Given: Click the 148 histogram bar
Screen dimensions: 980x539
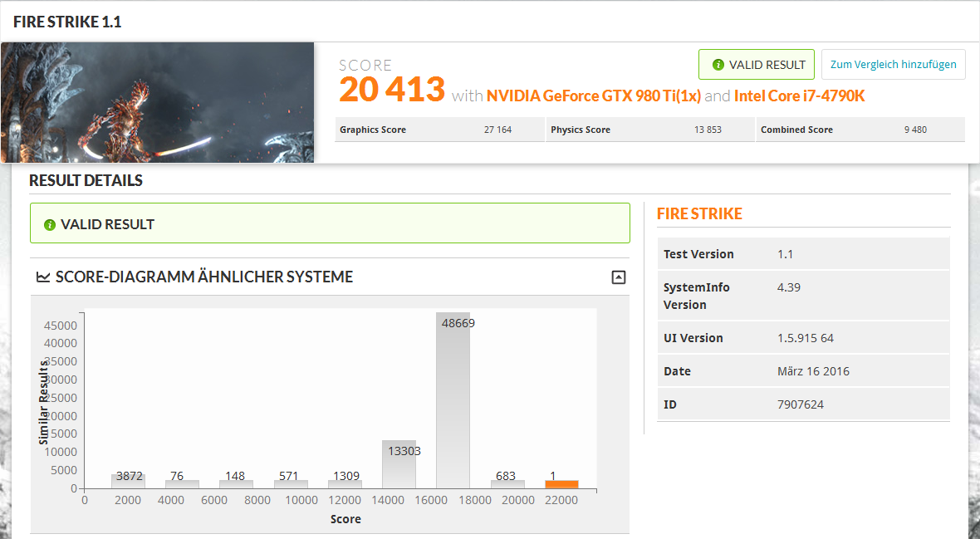Looking at the screenshot, I should coord(236,484).
